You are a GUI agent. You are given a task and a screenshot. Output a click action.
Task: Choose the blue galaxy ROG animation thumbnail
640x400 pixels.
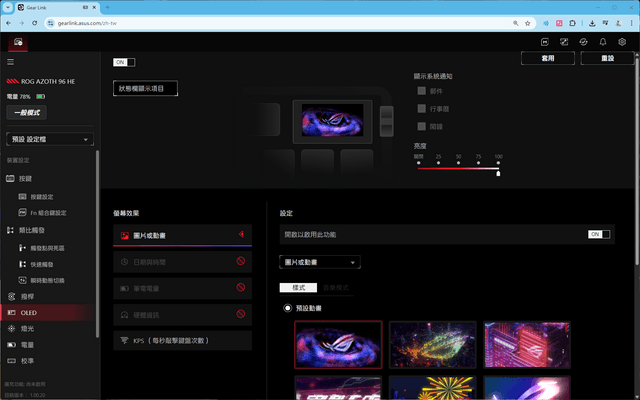click(338, 345)
